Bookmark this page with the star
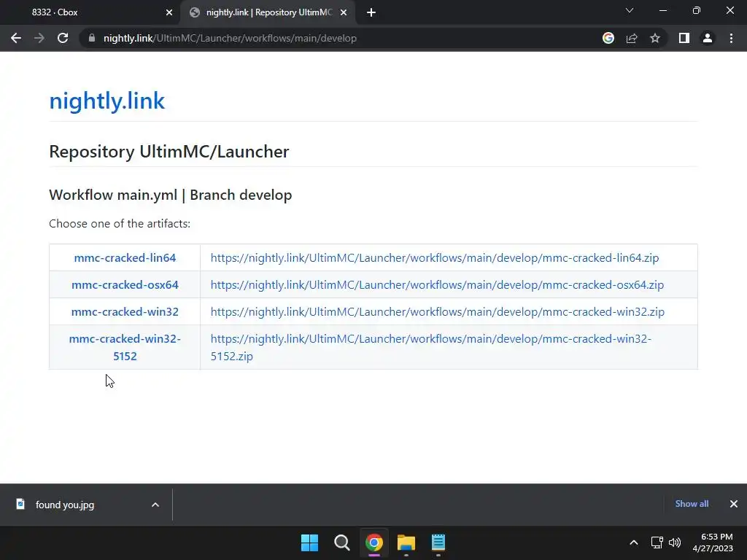This screenshot has height=560, width=747. (655, 38)
